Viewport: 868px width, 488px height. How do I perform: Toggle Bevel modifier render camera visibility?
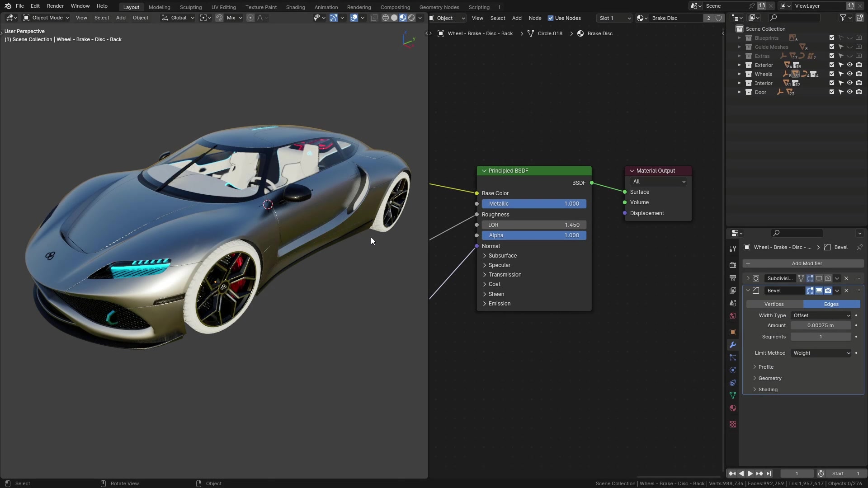pos(828,291)
